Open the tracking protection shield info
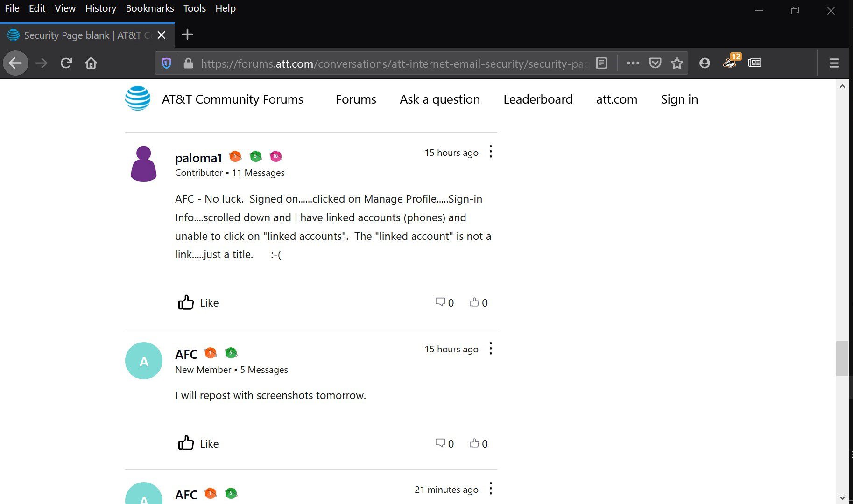Screen dimensions: 853x504 [x=166, y=63]
